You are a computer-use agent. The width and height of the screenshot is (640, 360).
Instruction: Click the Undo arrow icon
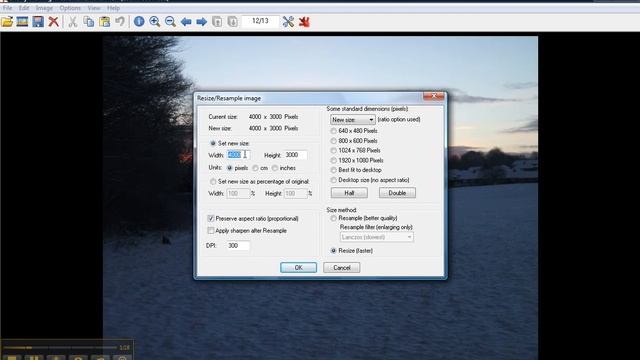pos(120,22)
